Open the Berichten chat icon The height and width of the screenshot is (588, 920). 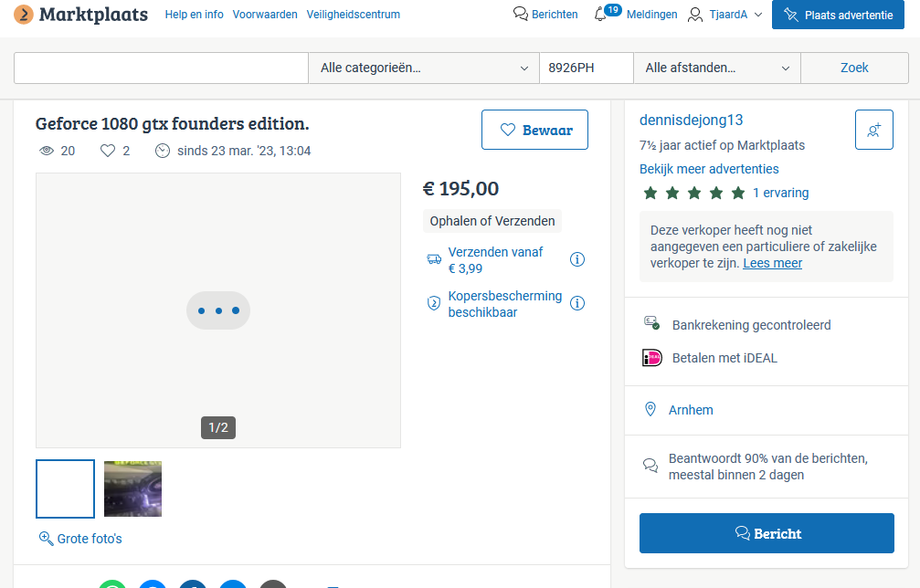point(521,14)
